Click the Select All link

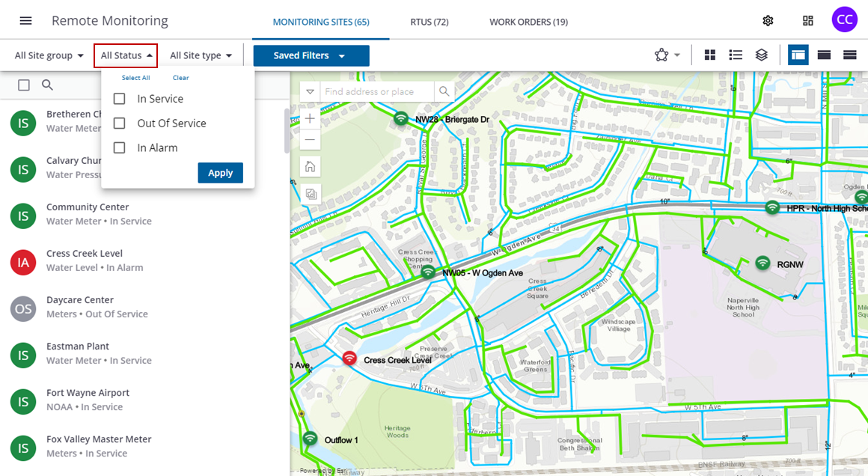pos(135,78)
